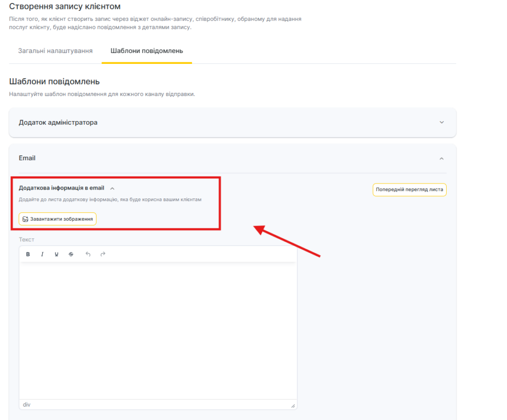Click the Текст label above the editor

point(27,239)
